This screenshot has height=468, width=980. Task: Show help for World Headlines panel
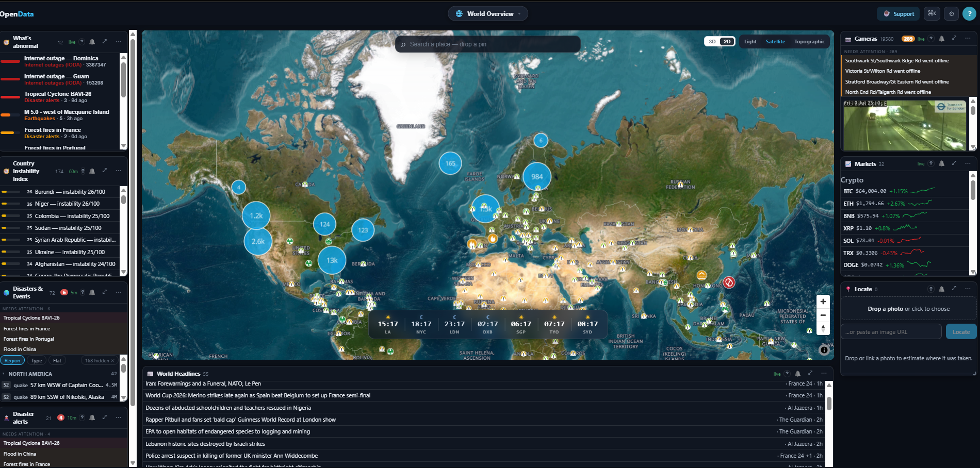tap(787, 374)
